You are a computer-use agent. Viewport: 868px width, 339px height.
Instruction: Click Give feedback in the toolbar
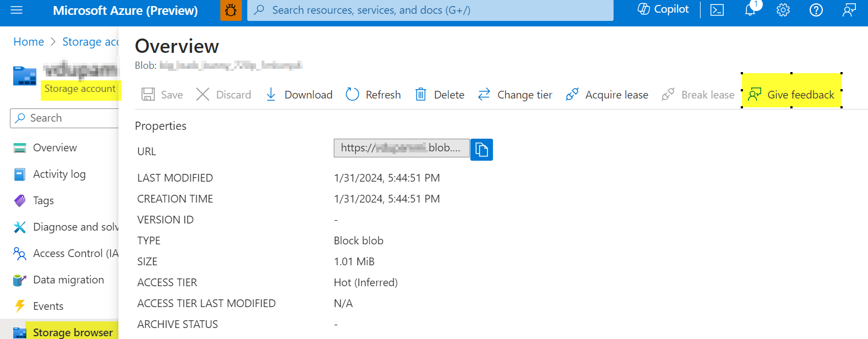(791, 95)
